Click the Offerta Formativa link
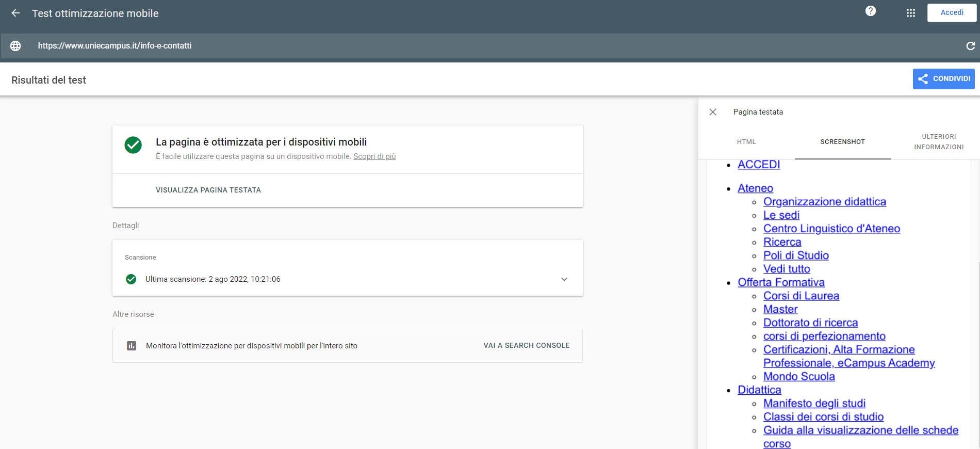980x449 pixels. pyautogui.click(x=781, y=282)
